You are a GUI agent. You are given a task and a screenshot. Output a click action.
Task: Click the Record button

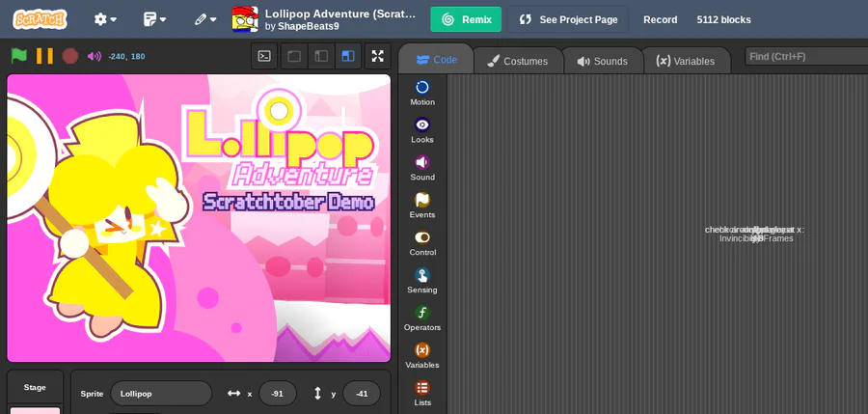click(x=660, y=19)
